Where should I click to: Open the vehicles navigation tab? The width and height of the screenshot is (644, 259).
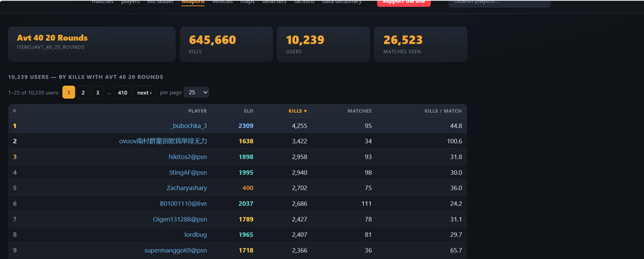(x=222, y=2)
